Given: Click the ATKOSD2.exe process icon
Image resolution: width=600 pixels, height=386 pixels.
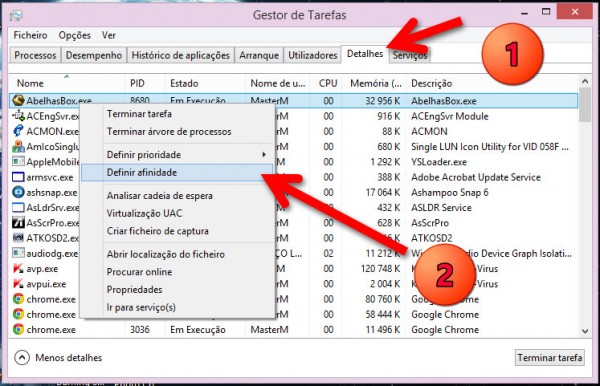Looking at the screenshot, I should click(x=18, y=238).
